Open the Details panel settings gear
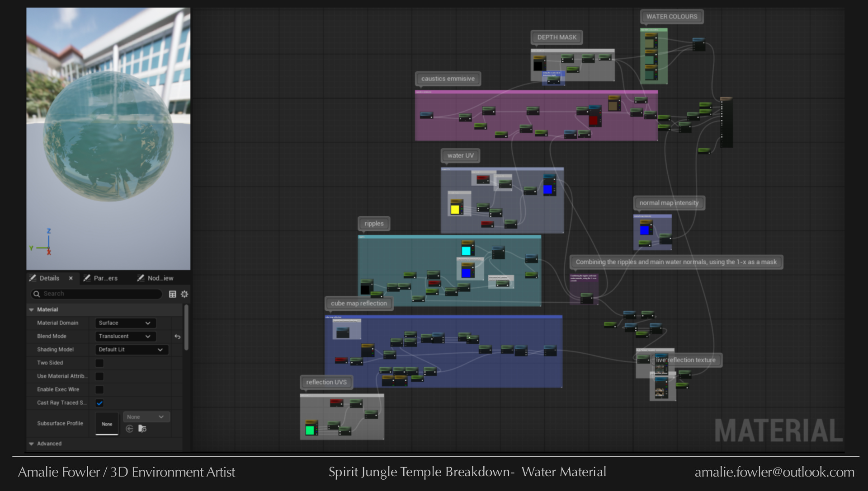 184,294
